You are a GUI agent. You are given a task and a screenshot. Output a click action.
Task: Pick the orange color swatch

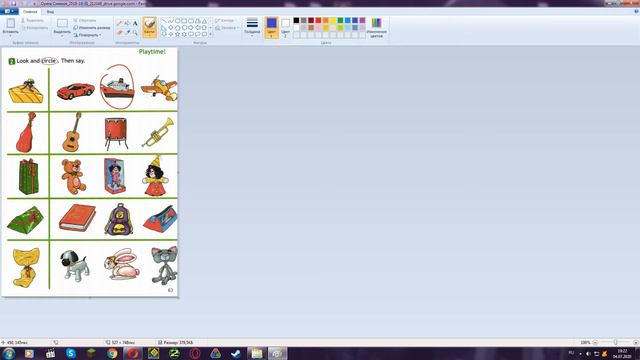pos(326,20)
